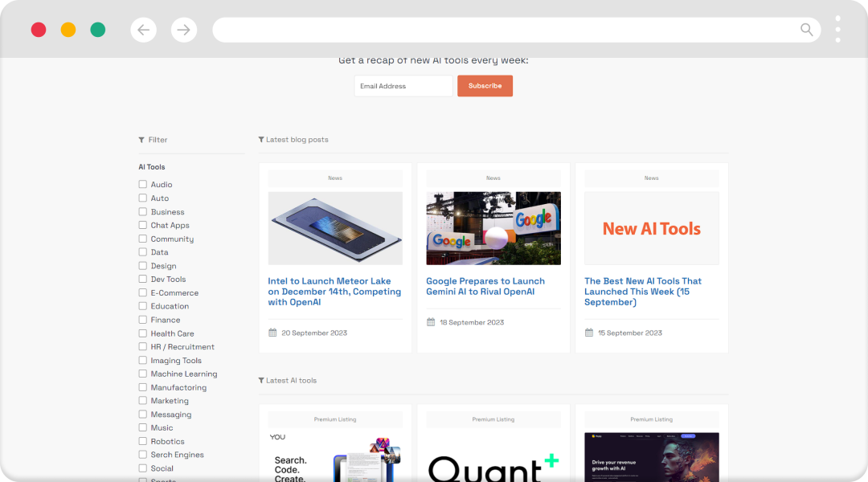Open The Best New AI Tools article link

(x=643, y=292)
